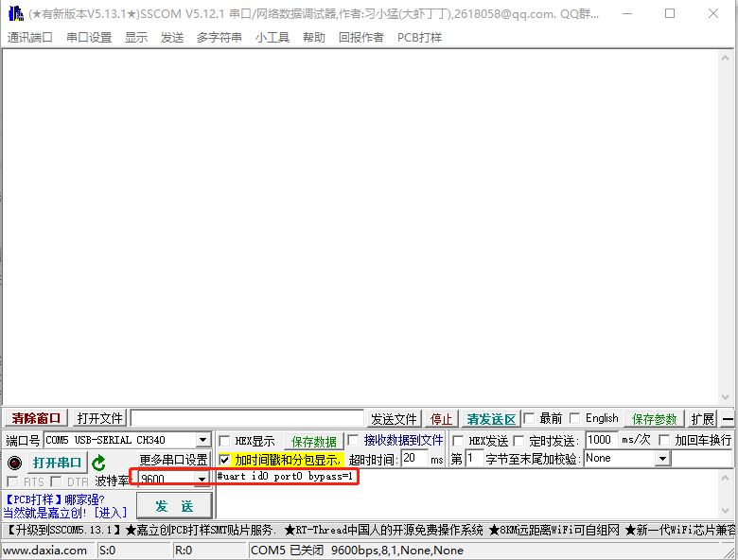Click the 发送 send button
The image size is (738, 560).
coord(174,506)
